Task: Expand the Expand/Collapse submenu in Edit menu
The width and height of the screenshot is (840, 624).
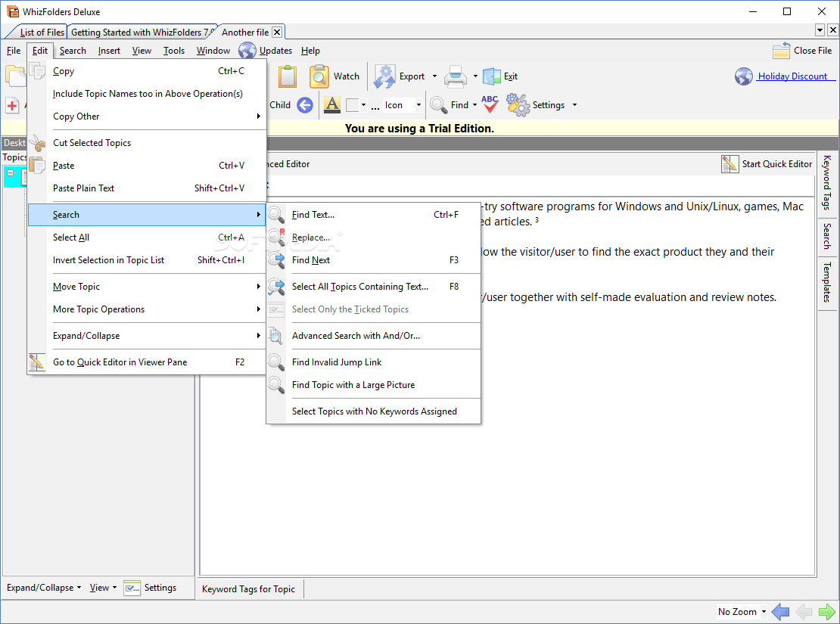Action: coord(147,336)
